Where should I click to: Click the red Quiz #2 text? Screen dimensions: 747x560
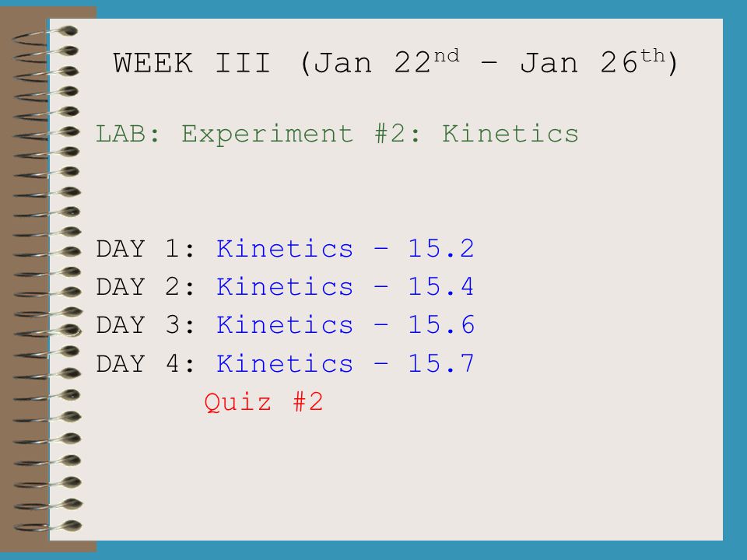[264, 402]
